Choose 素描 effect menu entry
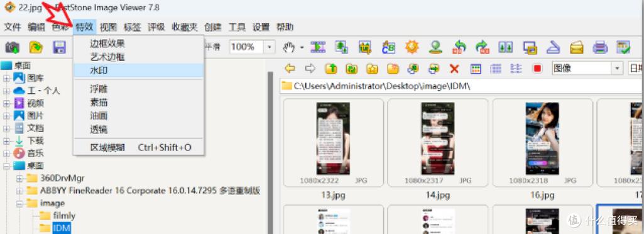 click(x=138, y=103)
